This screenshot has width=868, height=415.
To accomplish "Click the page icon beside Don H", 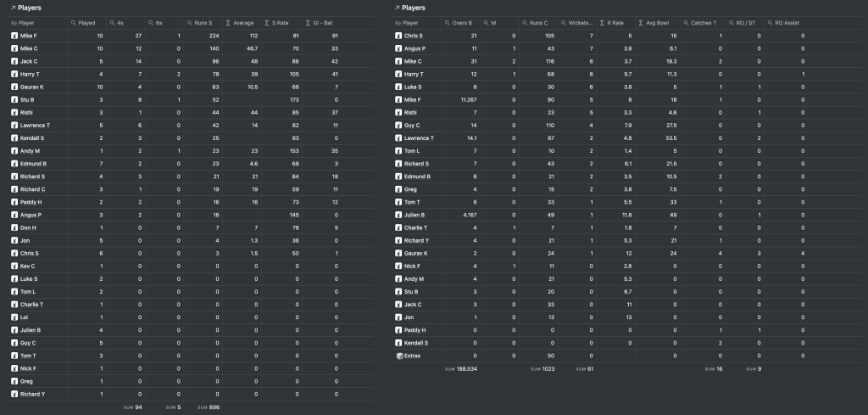I will click(x=14, y=227).
